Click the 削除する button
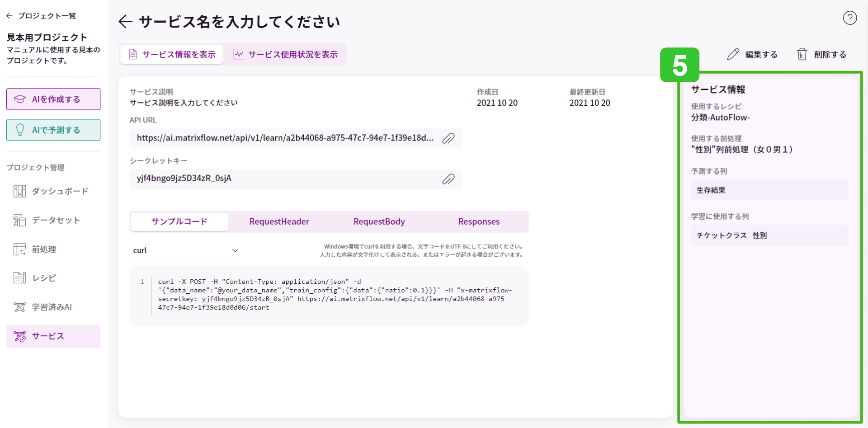The width and height of the screenshot is (868, 428). 821,54
